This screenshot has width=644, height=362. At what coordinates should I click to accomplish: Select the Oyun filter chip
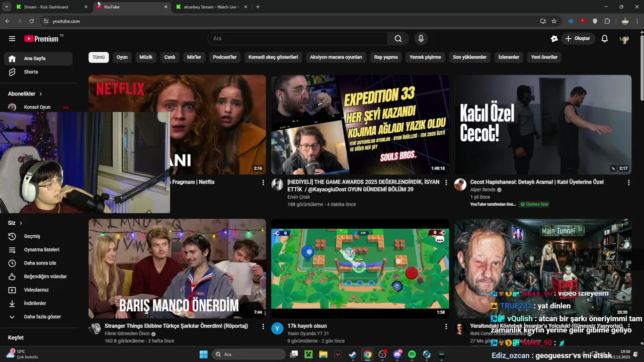click(122, 57)
